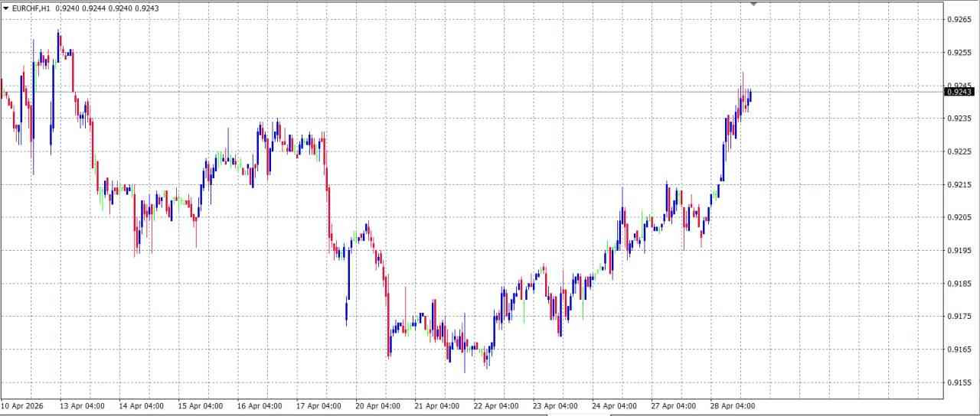Click the 24 Apr 04:00 time label

pyautogui.click(x=615, y=406)
